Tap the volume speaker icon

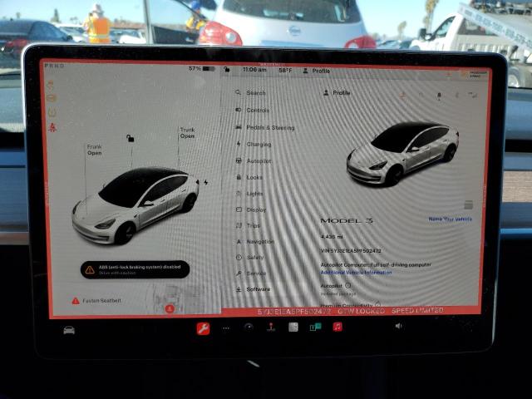tap(399, 326)
